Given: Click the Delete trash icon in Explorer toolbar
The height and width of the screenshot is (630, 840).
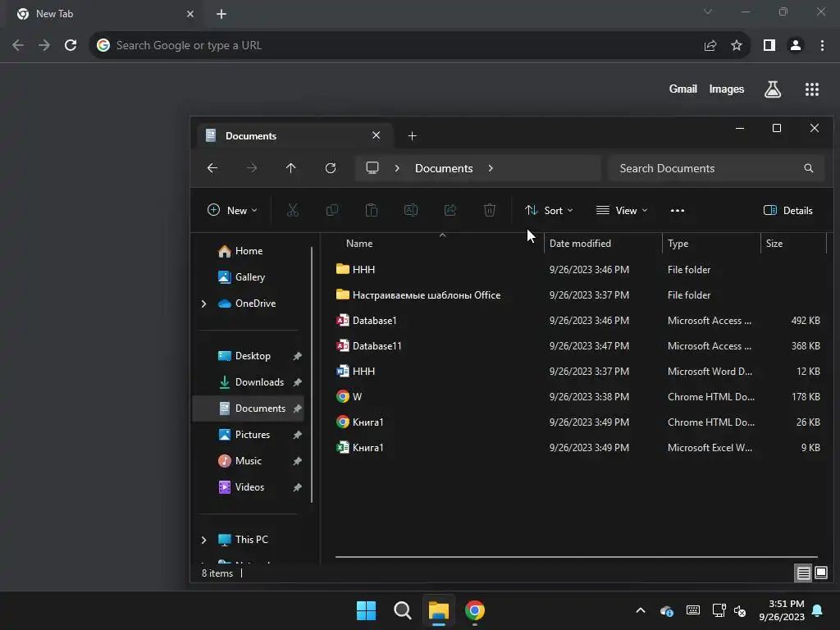Looking at the screenshot, I should (x=490, y=210).
